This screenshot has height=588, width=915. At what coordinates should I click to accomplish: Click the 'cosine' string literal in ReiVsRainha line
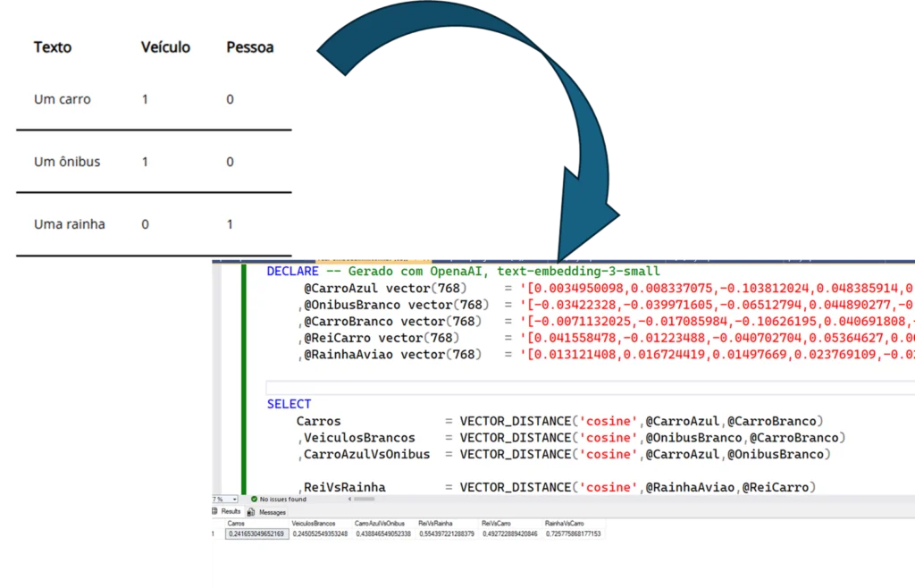608,487
